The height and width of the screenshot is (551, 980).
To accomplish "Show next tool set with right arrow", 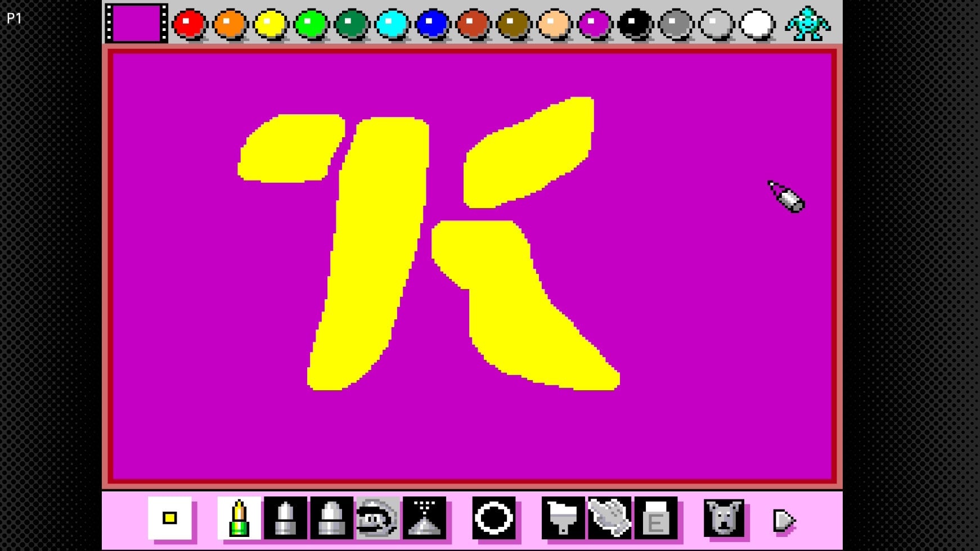I will coord(784,520).
